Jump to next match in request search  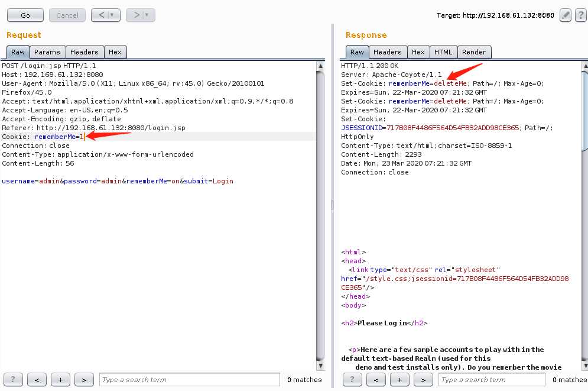pos(84,380)
